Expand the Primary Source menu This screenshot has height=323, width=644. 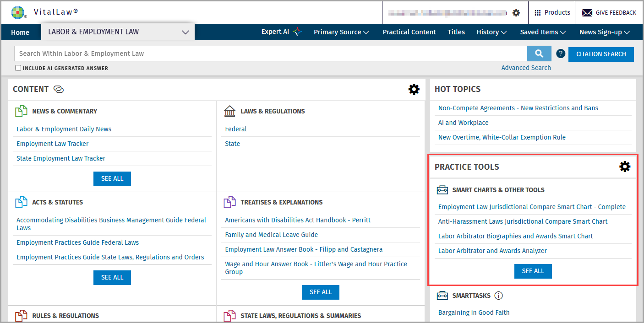click(341, 32)
